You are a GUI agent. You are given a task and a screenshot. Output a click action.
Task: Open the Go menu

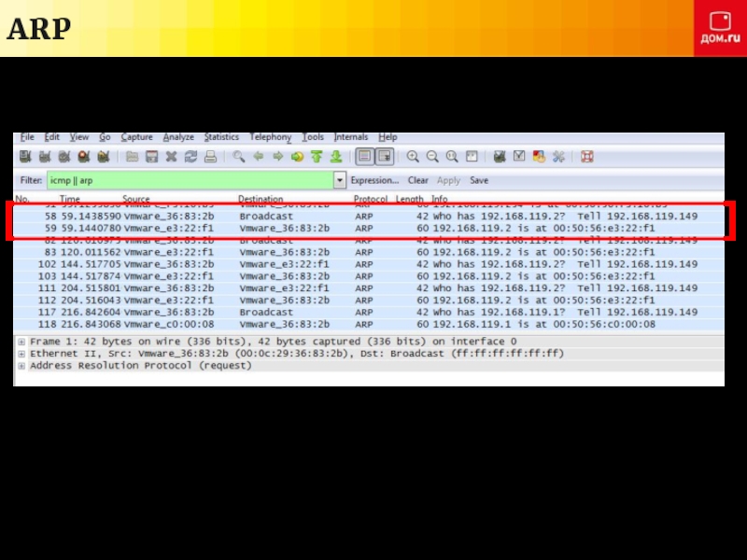point(105,137)
